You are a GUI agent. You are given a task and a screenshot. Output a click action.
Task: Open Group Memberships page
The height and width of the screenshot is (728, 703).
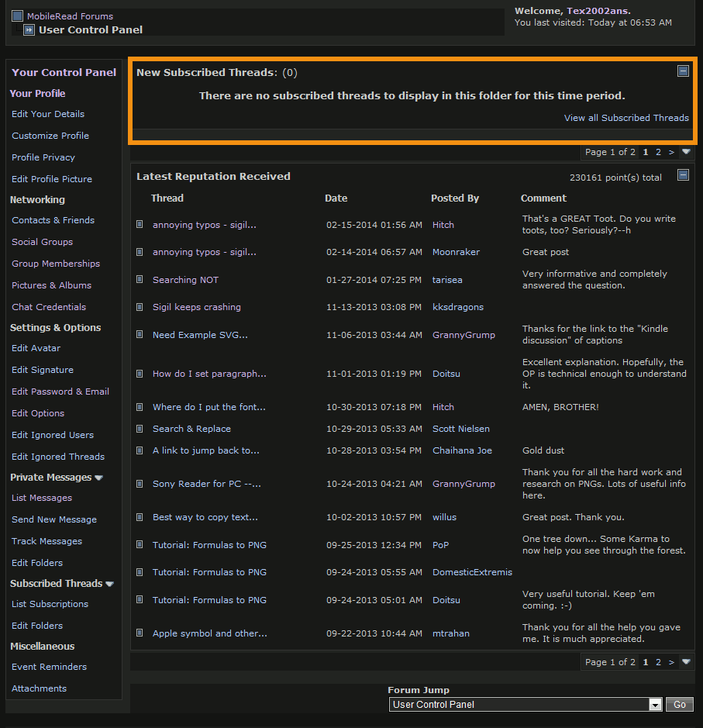[x=56, y=264]
